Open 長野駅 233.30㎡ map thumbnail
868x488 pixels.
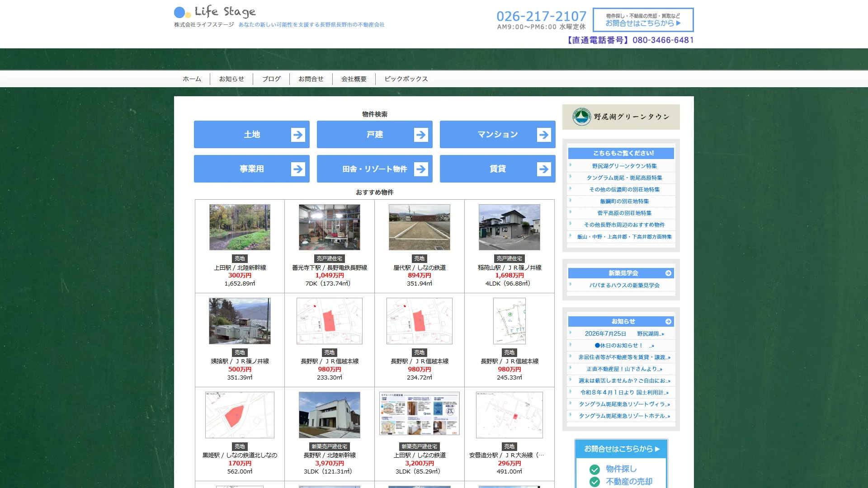pos(330,321)
